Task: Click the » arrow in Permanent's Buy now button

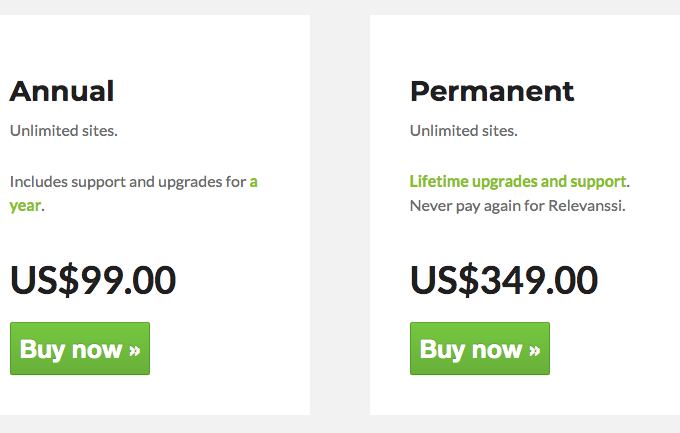Action: 534,350
